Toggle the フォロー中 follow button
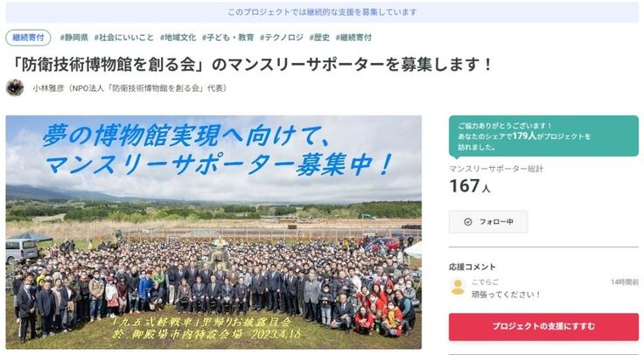 [x=488, y=222]
